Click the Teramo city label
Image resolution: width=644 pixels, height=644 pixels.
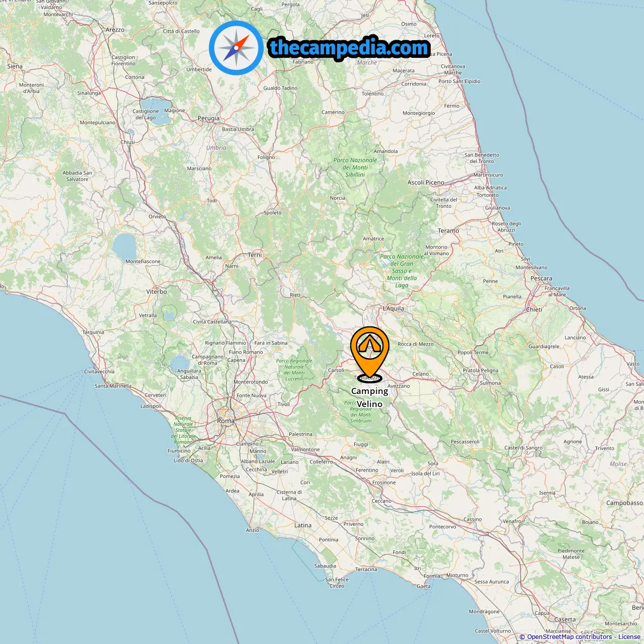click(x=448, y=231)
